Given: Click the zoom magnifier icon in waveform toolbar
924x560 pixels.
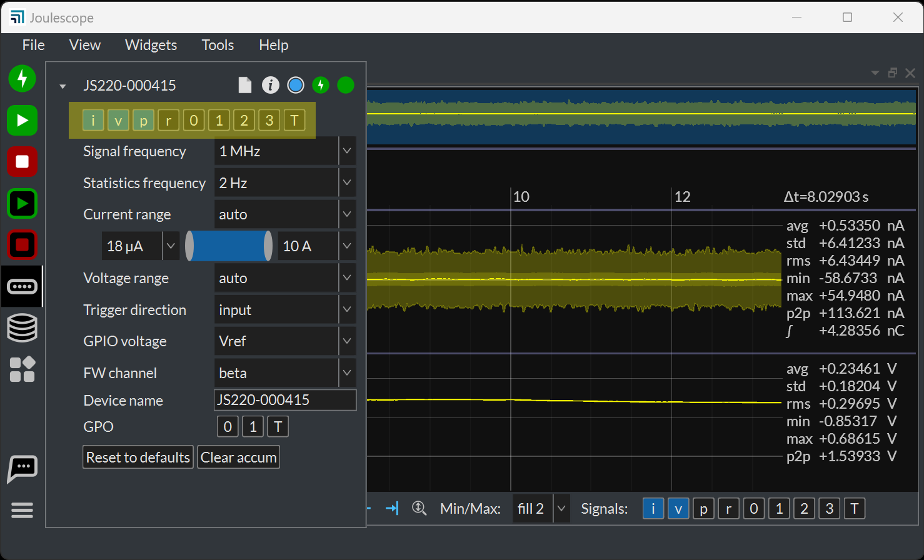Looking at the screenshot, I should click(419, 508).
